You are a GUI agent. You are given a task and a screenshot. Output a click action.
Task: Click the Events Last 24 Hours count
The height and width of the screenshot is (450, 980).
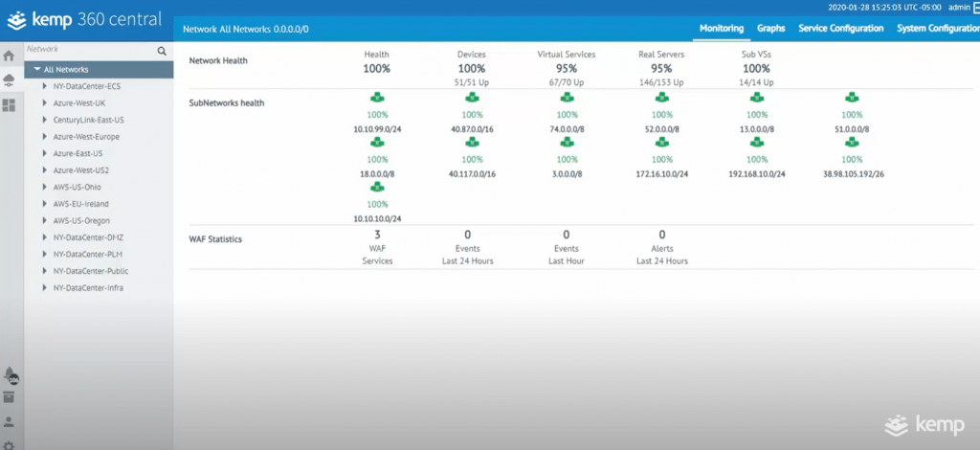click(x=467, y=235)
